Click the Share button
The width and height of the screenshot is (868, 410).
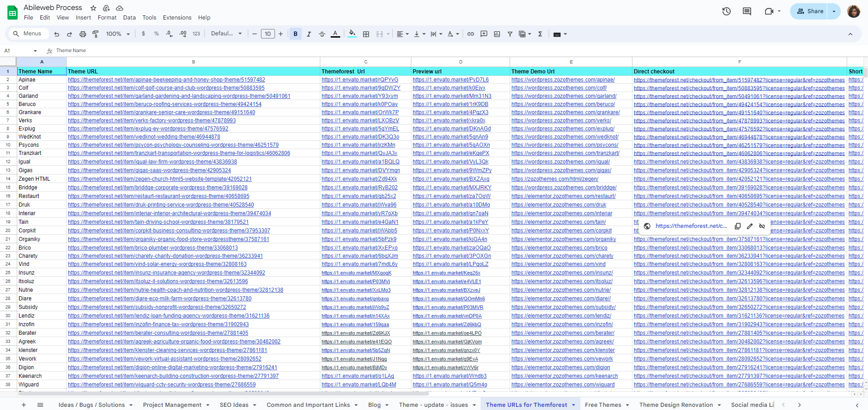pos(810,11)
